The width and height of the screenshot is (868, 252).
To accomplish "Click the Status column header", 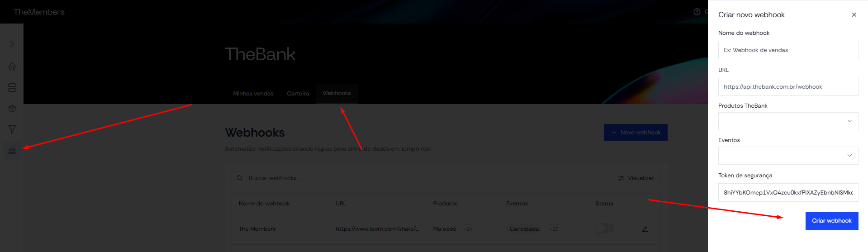I will [604, 204].
